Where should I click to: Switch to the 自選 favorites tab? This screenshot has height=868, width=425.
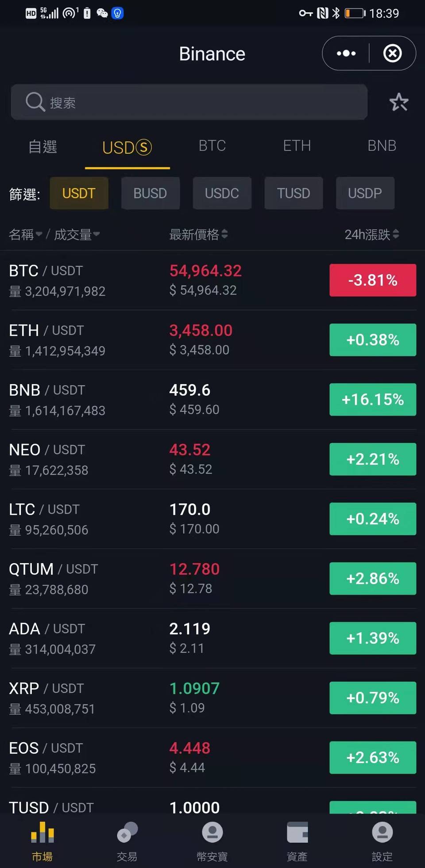[x=42, y=147]
